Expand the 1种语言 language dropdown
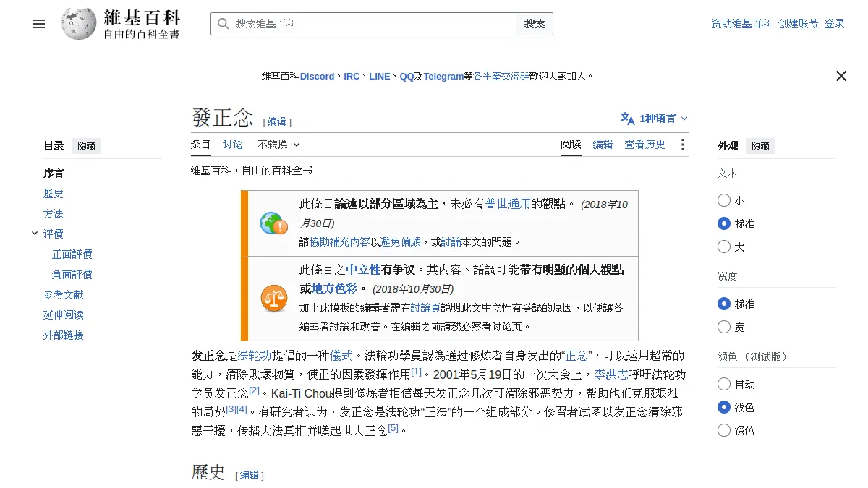Viewport: 868px width, 488px height. pos(654,119)
